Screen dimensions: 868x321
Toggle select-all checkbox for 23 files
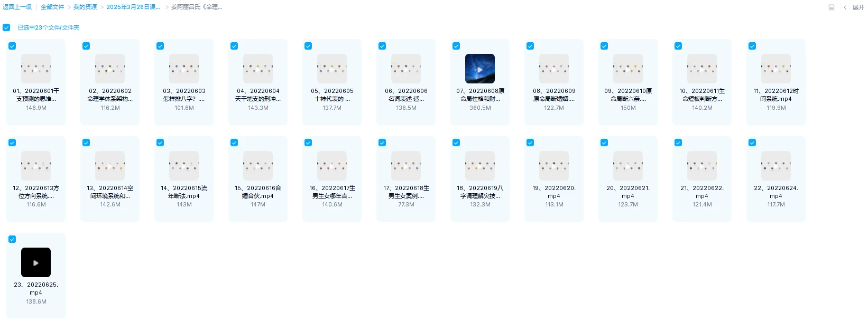click(x=6, y=27)
